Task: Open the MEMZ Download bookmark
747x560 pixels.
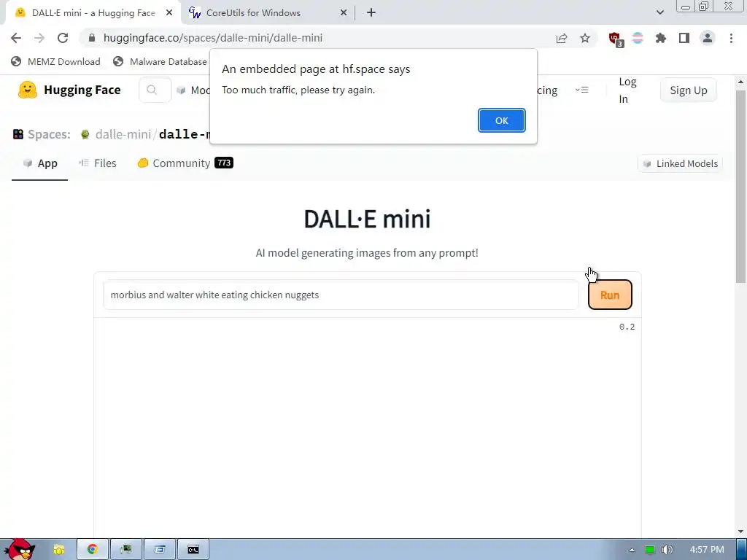Action: 55,61
